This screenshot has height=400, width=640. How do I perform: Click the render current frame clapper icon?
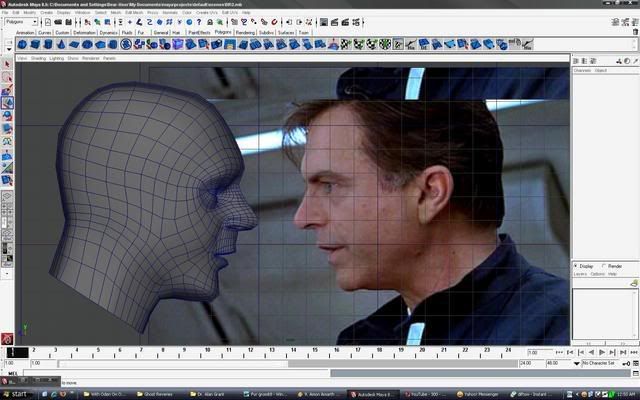(x=334, y=22)
